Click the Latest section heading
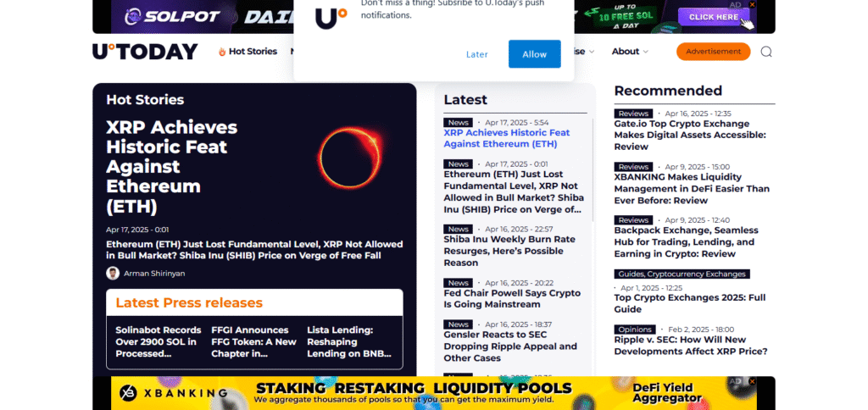Screen dimensions: 868x410 (465, 100)
